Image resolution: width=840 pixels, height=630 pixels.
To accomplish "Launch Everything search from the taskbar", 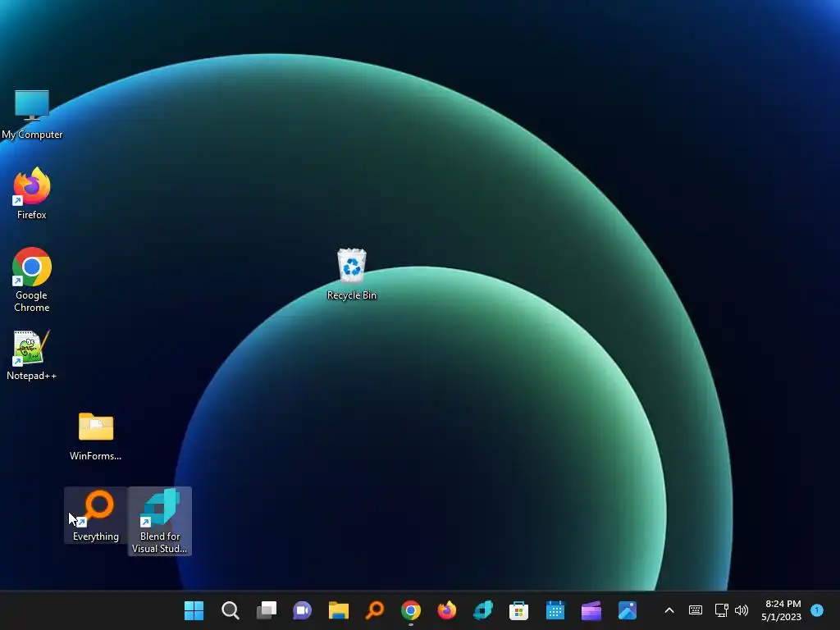I will (374, 610).
